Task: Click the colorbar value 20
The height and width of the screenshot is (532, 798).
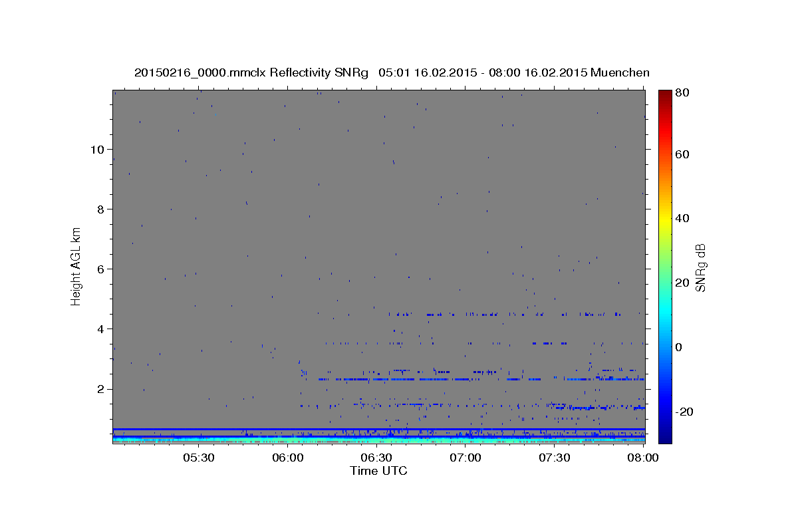Action: point(682,283)
